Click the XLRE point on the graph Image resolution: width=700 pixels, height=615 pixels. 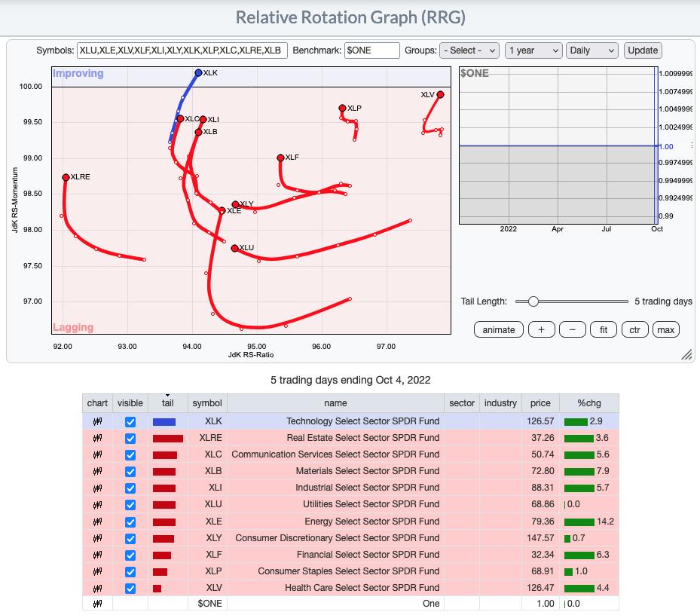(x=66, y=177)
